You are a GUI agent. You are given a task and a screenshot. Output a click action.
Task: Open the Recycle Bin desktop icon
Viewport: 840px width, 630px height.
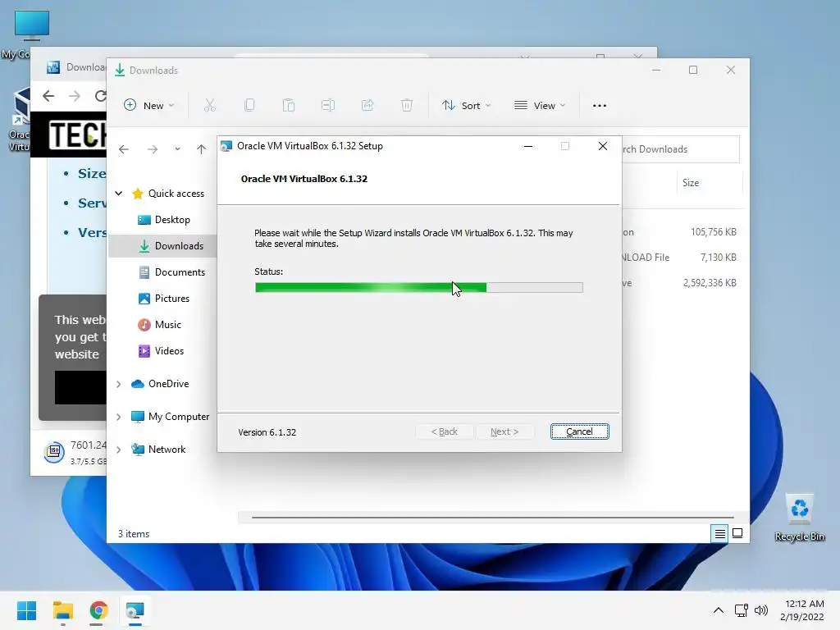click(799, 518)
